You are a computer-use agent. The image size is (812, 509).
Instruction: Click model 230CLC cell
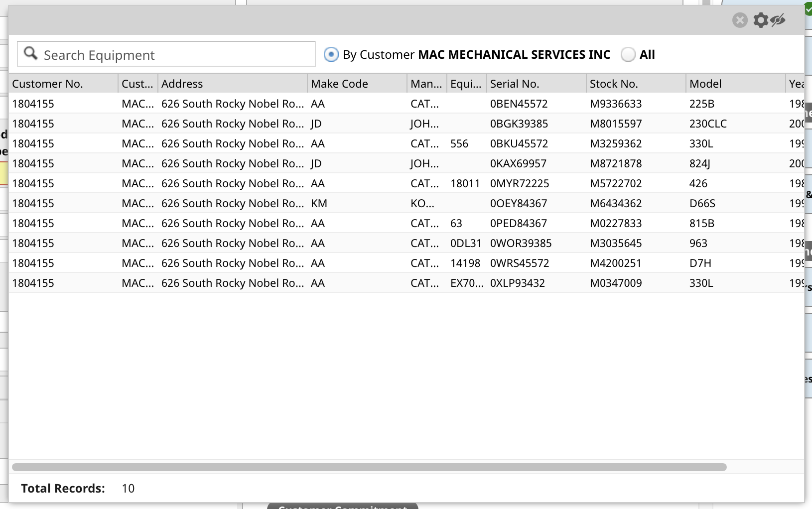click(x=708, y=124)
